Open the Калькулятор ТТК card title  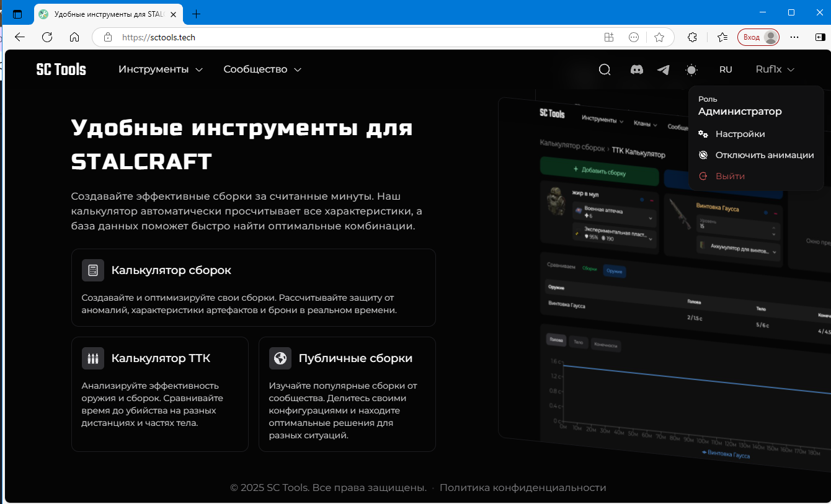coord(161,358)
